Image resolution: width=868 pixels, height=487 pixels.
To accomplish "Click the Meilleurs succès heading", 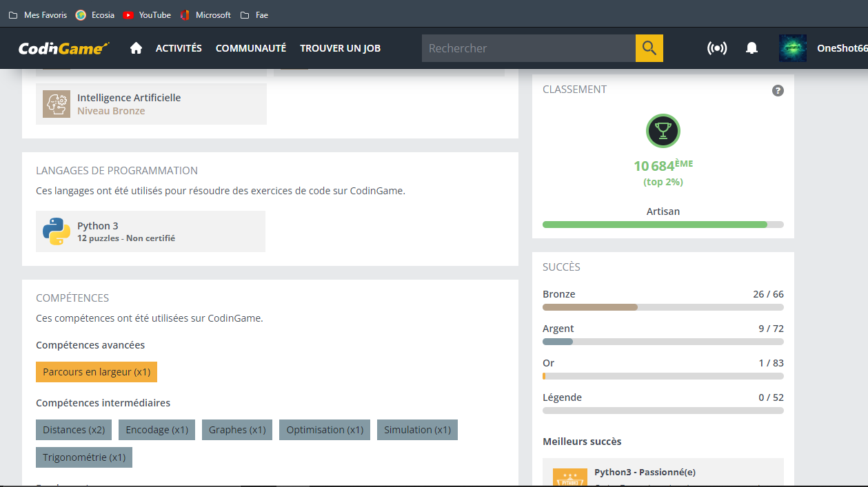I will coord(582,442).
